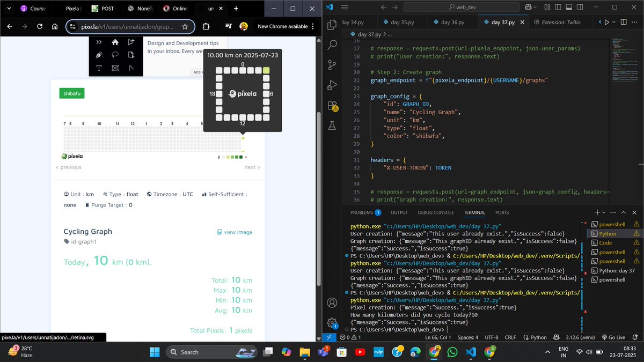Open new Chrome tab
The image size is (644, 362).
tap(236, 9)
